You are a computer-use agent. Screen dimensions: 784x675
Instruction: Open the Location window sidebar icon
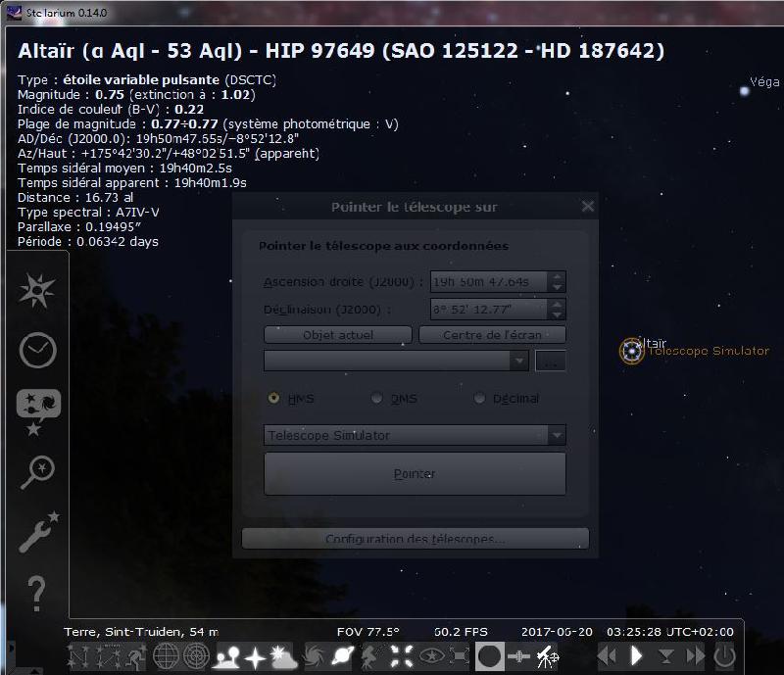pyautogui.click(x=36, y=291)
